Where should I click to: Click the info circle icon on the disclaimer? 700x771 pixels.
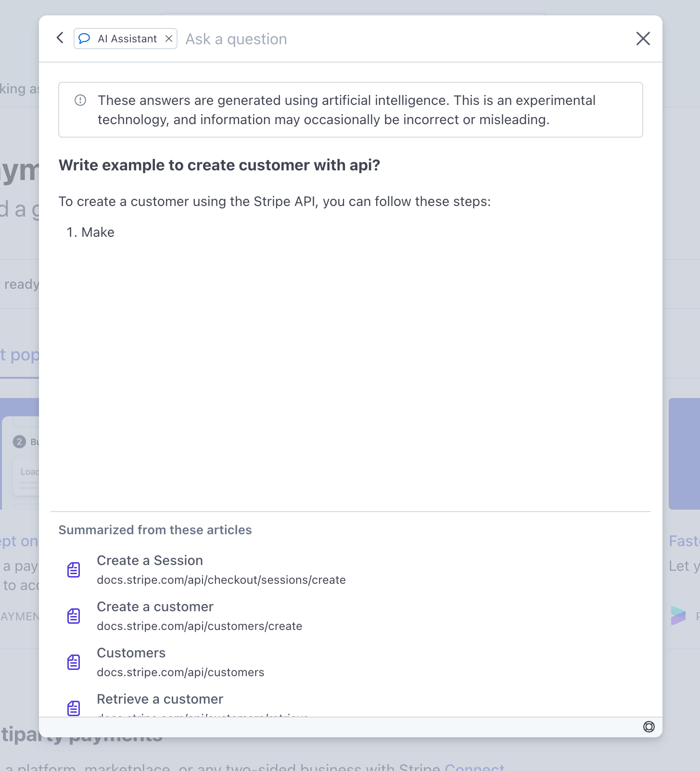(x=80, y=100)
